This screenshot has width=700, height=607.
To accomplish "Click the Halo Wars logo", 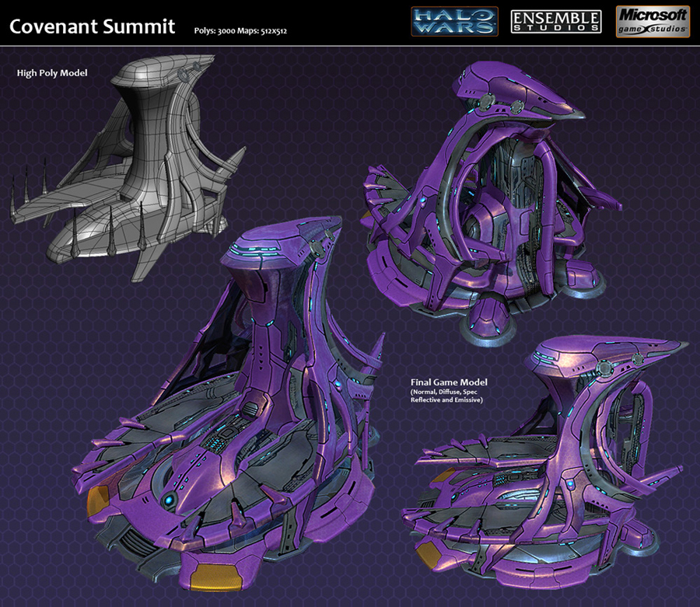I will tap(455, 21).
